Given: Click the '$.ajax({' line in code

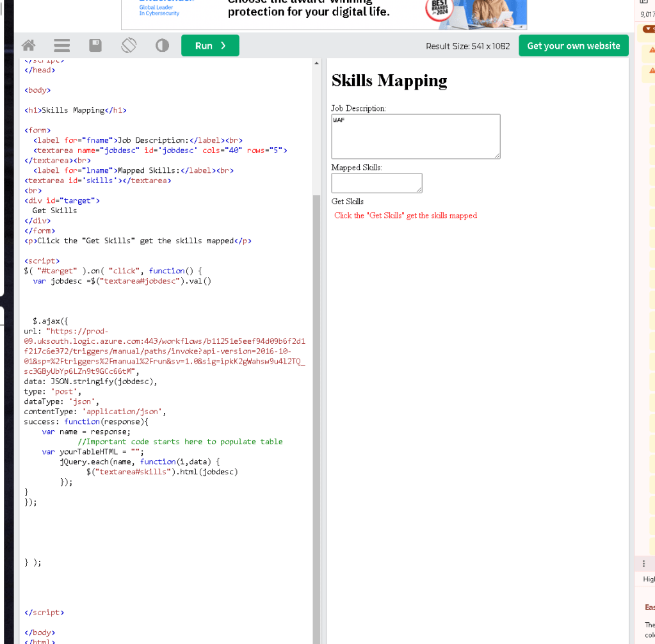Looking at the screenshot, I should click(x=50, y=321).
